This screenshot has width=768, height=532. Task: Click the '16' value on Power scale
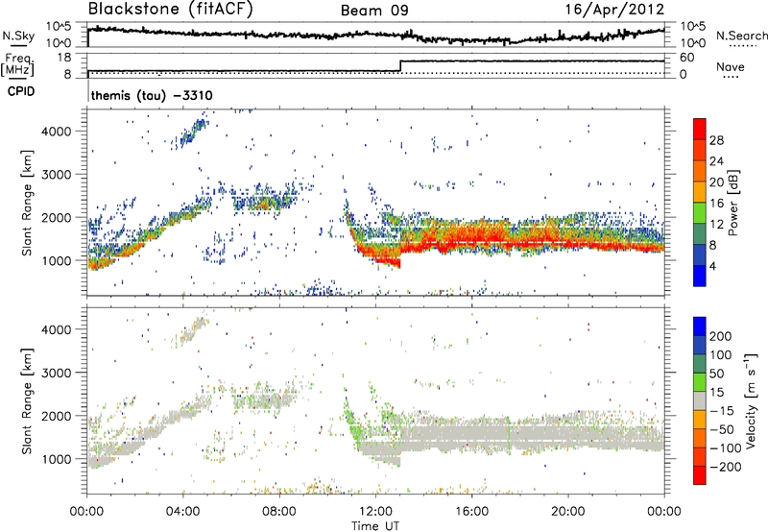[716, 204]
